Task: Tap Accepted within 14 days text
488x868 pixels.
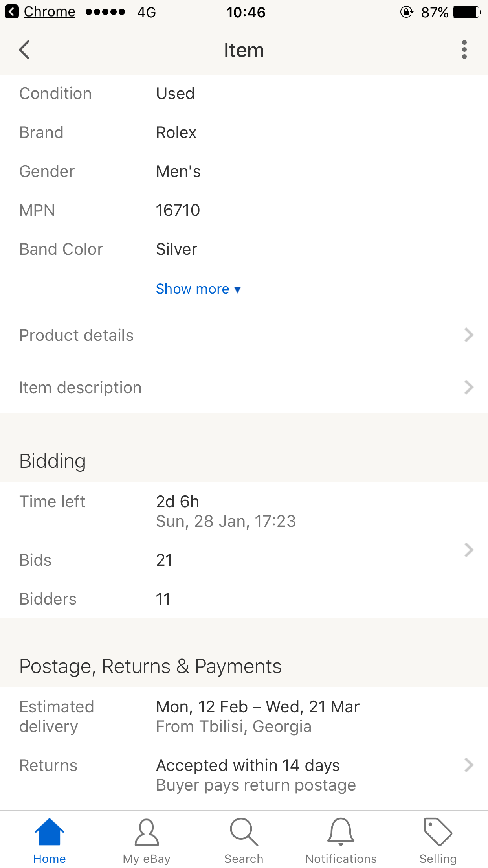Action: click(x=248, y=765)
